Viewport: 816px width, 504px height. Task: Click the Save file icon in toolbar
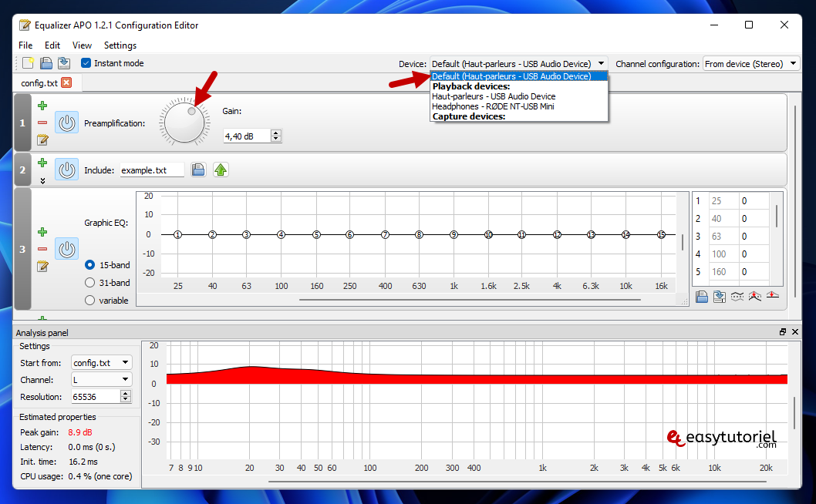(64, 63)
